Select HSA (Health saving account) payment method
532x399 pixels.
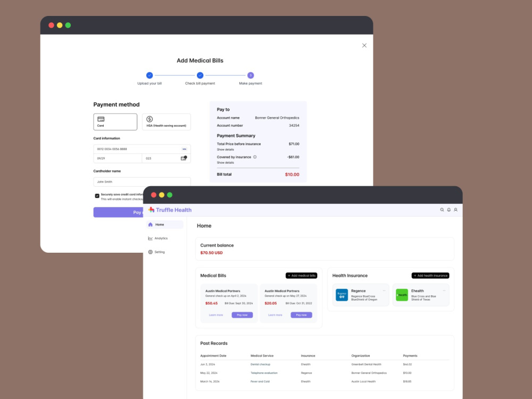[x=166, y=122]
